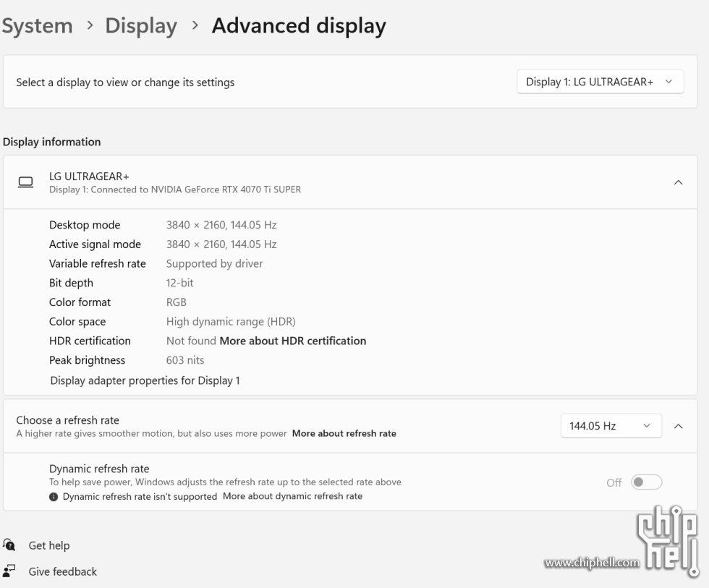
Task: Click 'Connected to NVIDIA GeForce RTX 4070 Ti SUPER' text
Action: pyautogui.click(x=196, y=189)
